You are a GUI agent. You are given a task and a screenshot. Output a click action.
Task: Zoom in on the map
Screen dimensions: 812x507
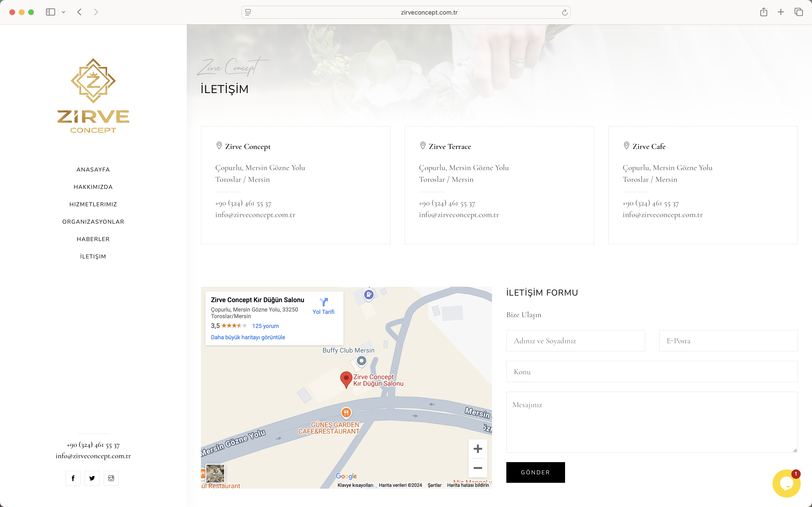click(x=477, y=449)
